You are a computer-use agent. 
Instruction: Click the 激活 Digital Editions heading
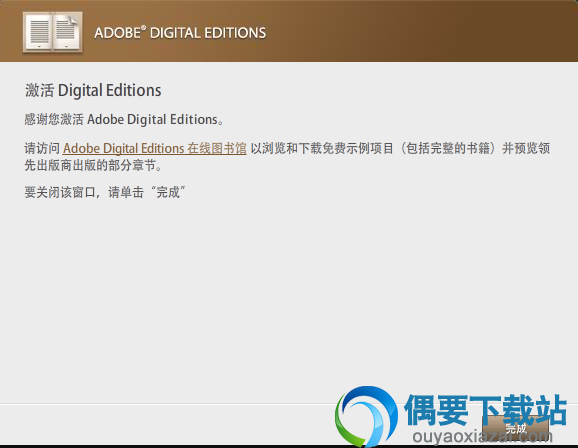pyautogui.click(x=93, y=90)
